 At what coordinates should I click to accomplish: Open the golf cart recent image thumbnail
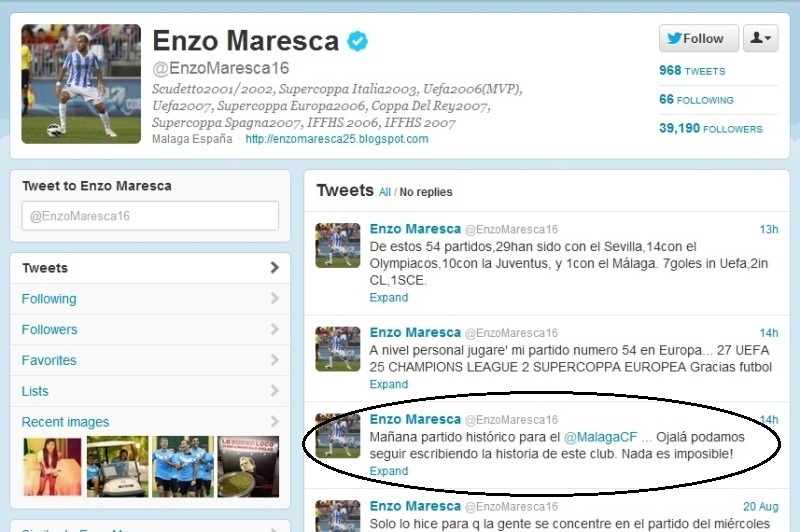[x=117, y=466]
